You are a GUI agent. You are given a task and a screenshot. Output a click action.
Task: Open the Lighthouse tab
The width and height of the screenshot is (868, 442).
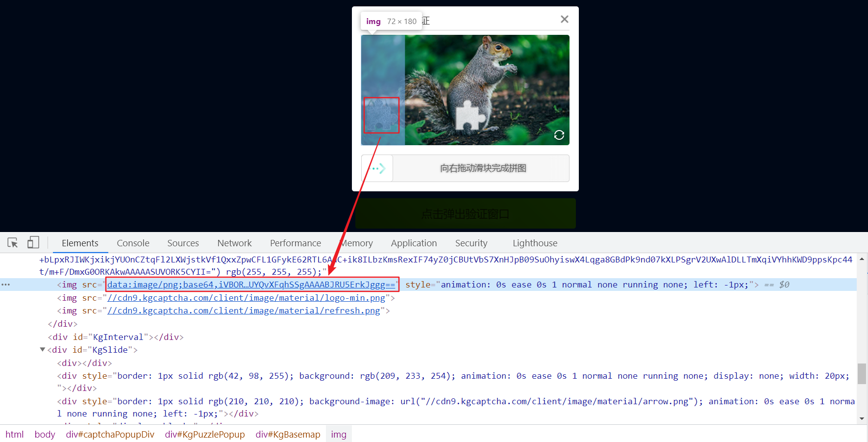[x=535, y=243]
